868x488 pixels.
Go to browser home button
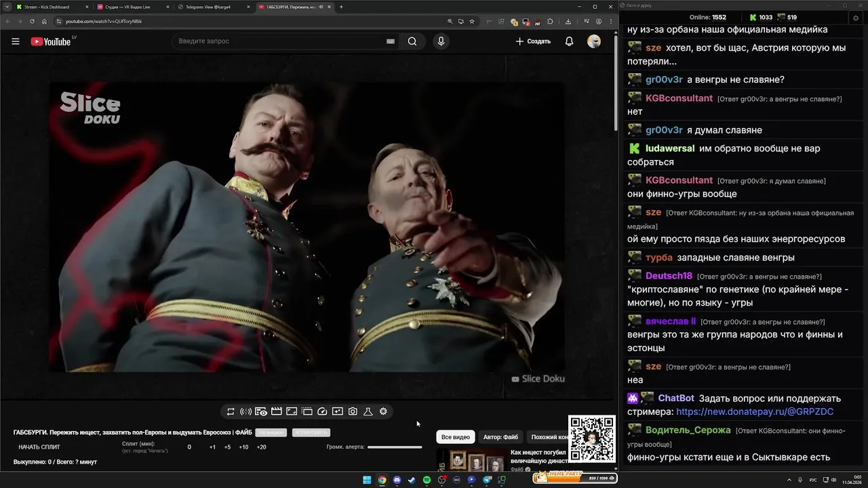[44, 21]
